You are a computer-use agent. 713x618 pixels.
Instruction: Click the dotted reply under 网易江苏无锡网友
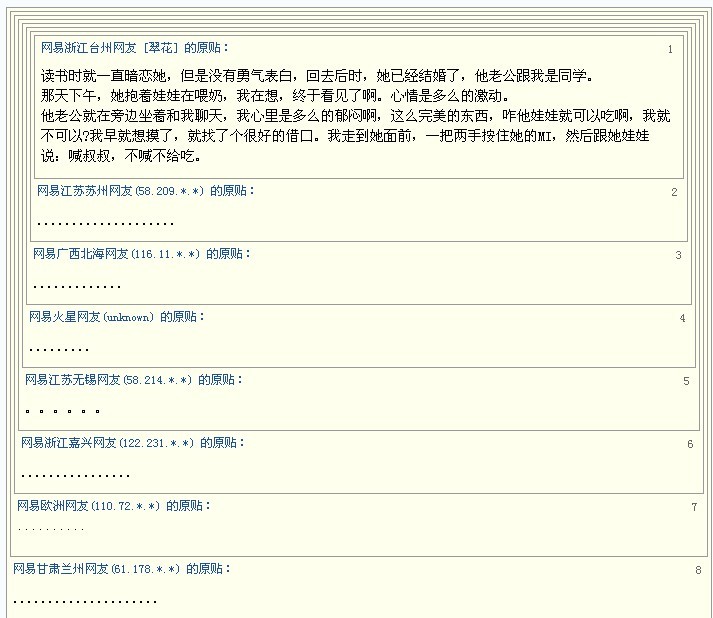(x=62, y=411)
